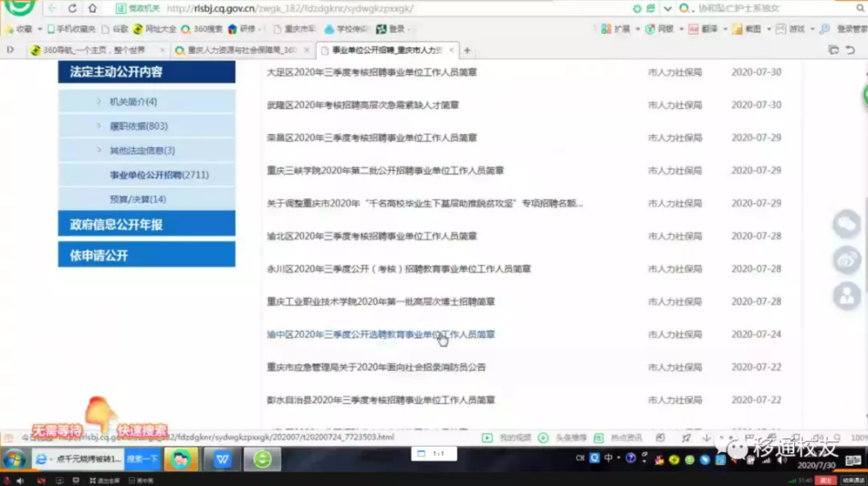Click the browser refresh button

72,8
